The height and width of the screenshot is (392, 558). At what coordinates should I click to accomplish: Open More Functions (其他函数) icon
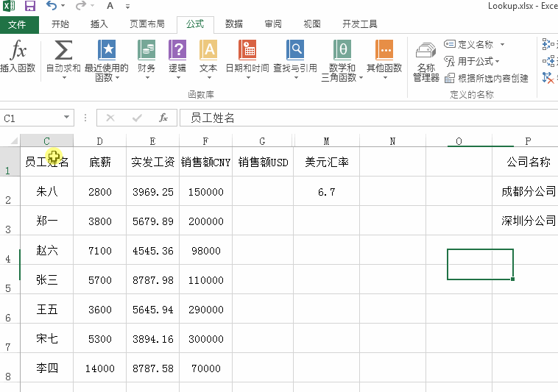click(384, 51)
